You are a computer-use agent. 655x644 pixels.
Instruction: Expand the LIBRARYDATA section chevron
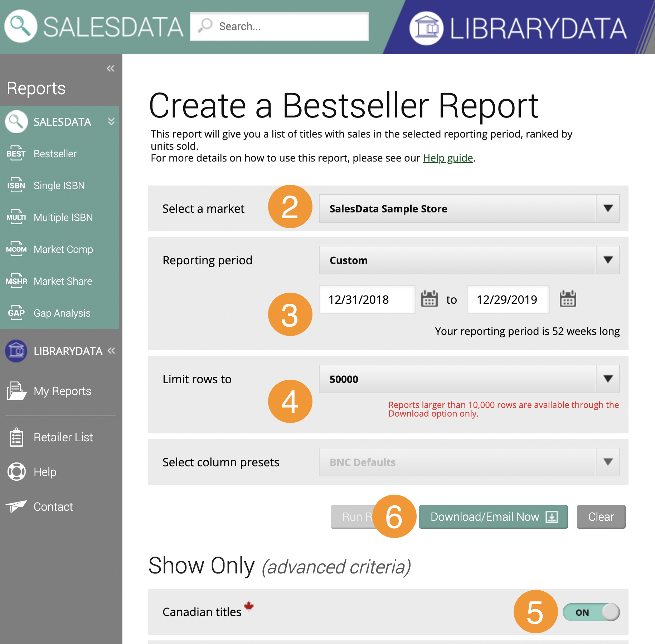pyautogui.click(x=111, y=351)
